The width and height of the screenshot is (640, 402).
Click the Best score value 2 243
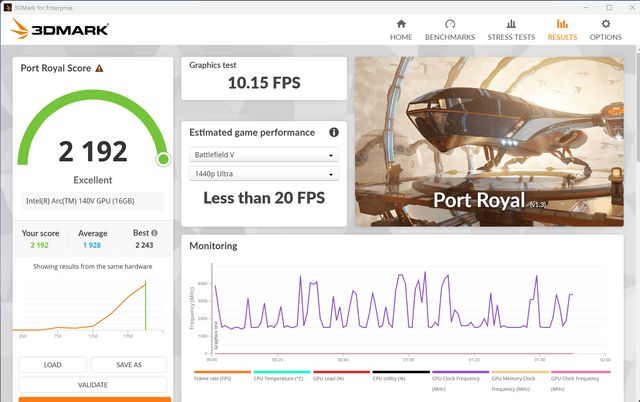pyautogui.click(x=144, y=245)
